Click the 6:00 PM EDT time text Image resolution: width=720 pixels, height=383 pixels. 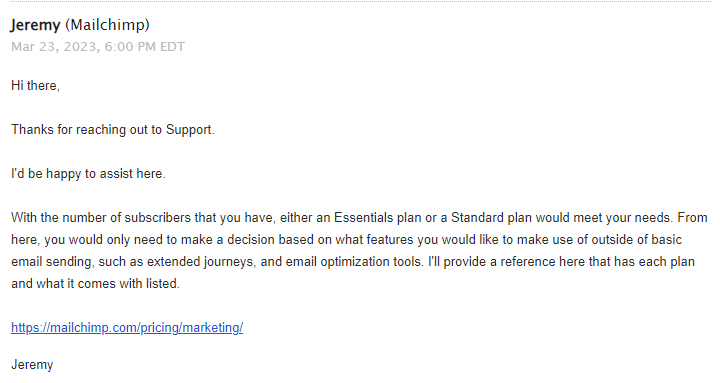tap(145, 47)
